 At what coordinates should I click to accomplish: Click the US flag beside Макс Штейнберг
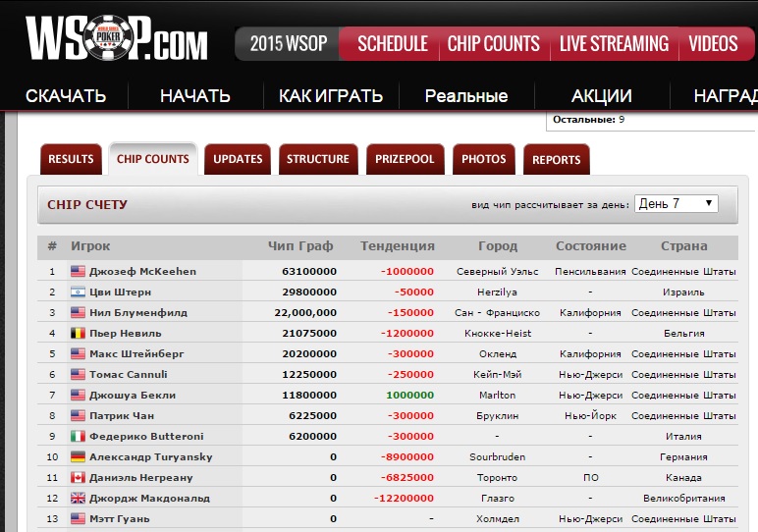(78, 353)
